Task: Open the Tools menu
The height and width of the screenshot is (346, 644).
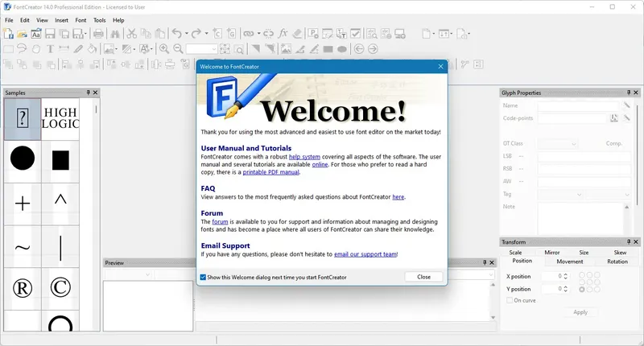Action: pyautogui.click(x=99, y=20)
